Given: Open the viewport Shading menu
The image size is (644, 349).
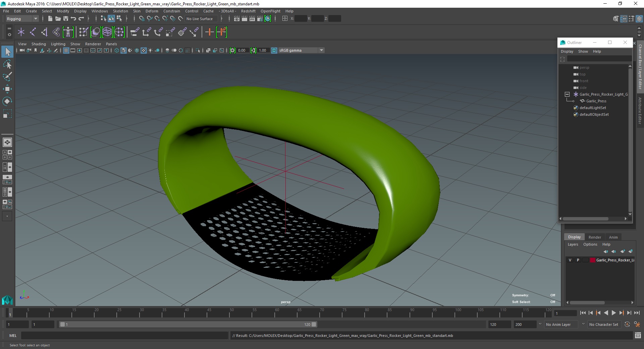Looking at the screenshot, I should [x=39, y=44].
